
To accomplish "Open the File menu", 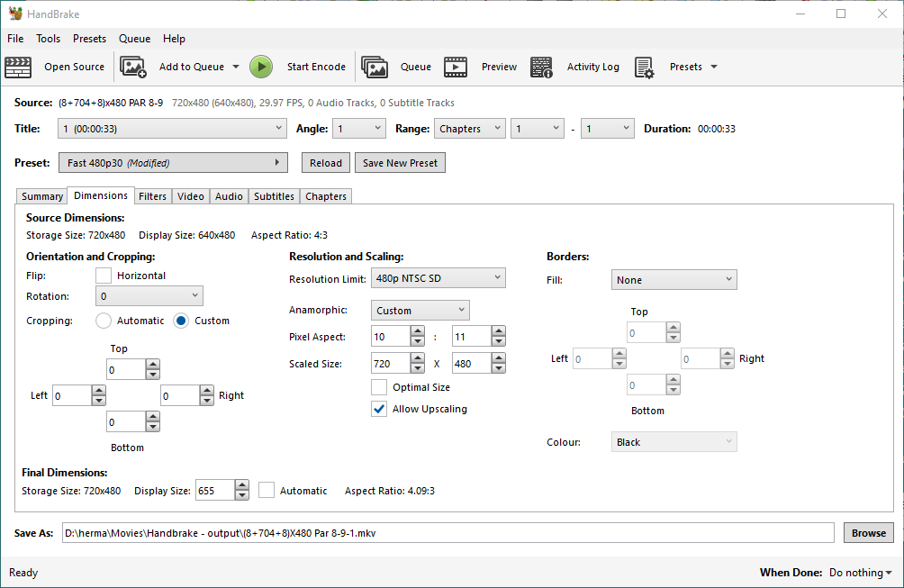I will 15,39.
